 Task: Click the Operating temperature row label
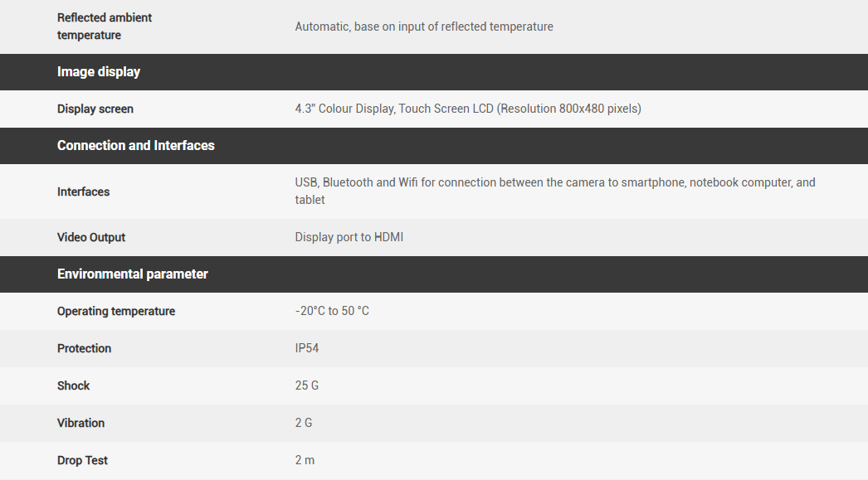tap(116, 311)
